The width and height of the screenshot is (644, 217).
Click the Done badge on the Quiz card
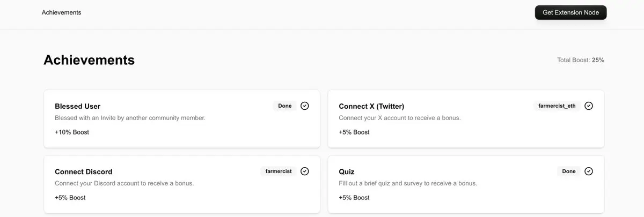pos(569,171)
